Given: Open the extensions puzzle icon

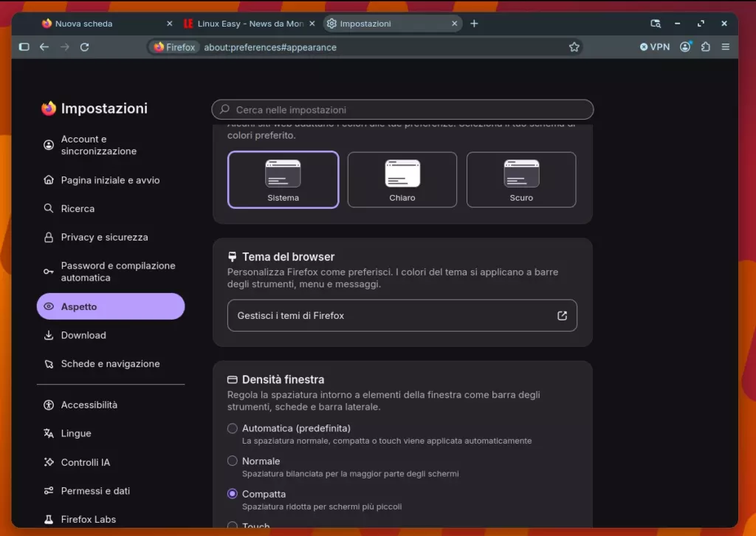Looking at the screenshot, I should (x=706, y=47).
